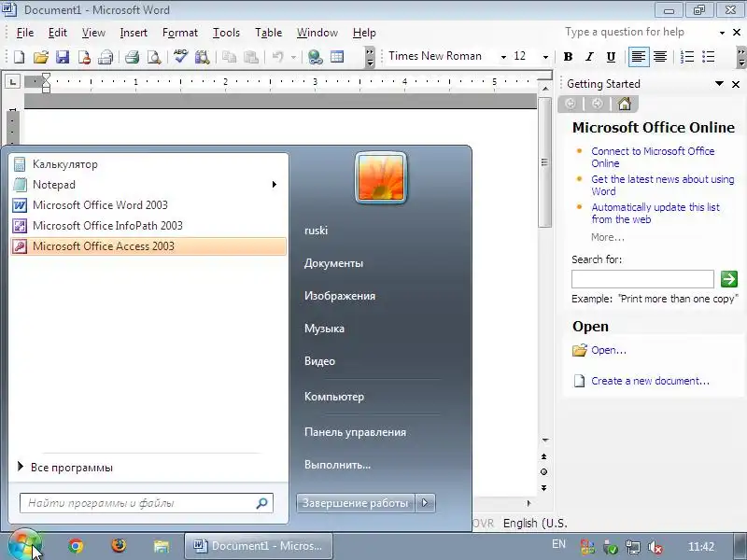Image resolution: width=747 pixels, height=560 pixels.
Task: Open the Insert menu
Action: (134, 33)
